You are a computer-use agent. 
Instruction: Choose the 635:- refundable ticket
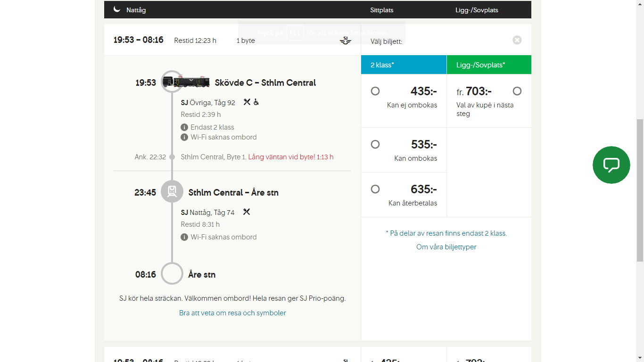(x=375, y=189)
